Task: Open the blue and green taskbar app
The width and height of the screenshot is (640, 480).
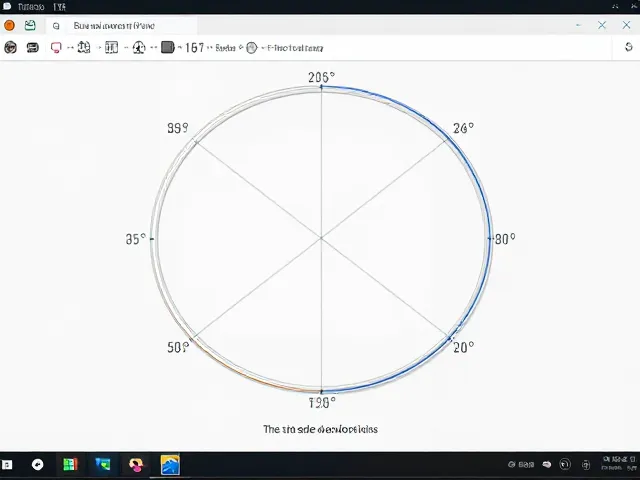Action: 103,464
